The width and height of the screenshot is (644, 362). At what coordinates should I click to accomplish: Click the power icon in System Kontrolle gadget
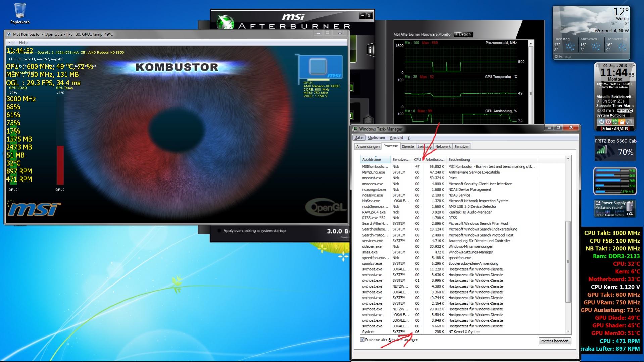pyautogui.click(x=601, y=122)
